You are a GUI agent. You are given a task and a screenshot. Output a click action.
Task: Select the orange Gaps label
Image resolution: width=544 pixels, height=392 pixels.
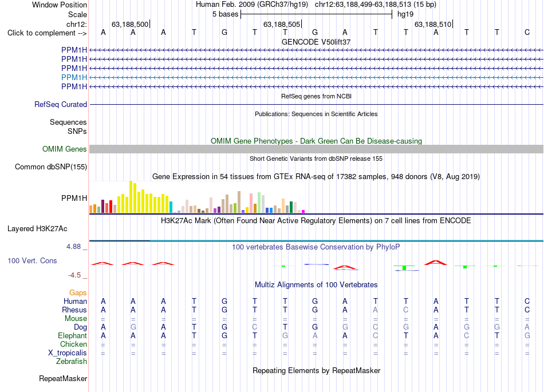[78, 293]
